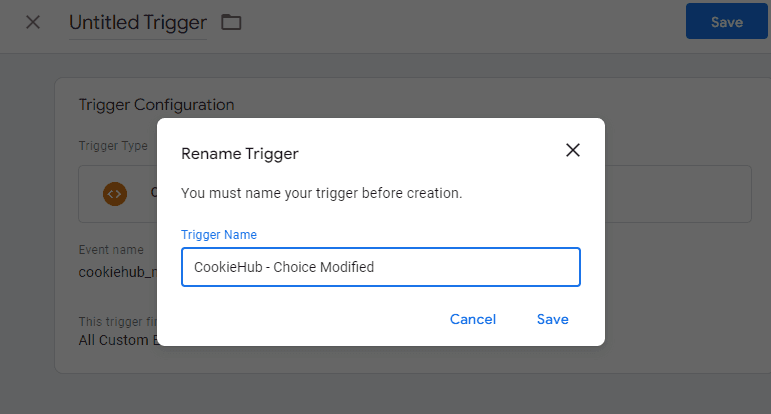
Task: Click the Trigger Type label
Action: 113,146
